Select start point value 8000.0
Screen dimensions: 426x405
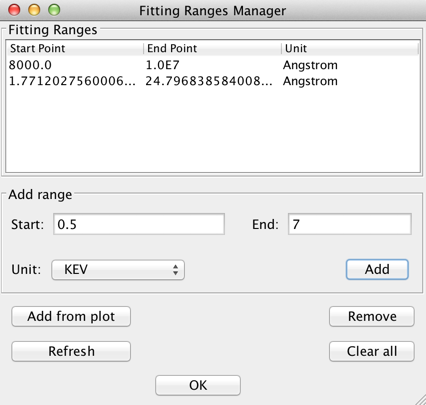click(x=30, y=65)
